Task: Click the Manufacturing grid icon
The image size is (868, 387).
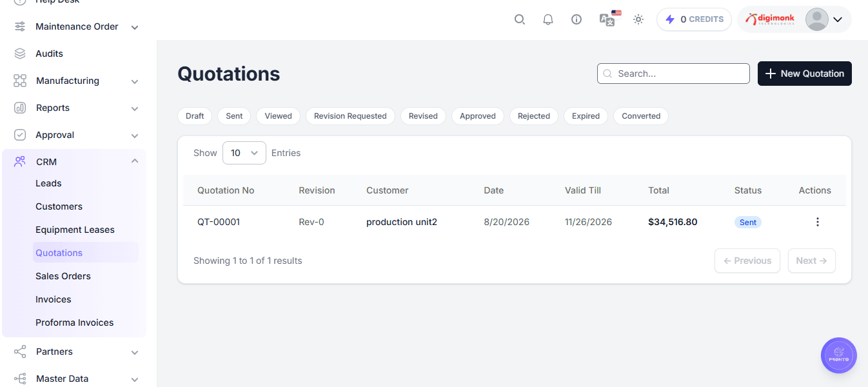Action: click(20, 81)
